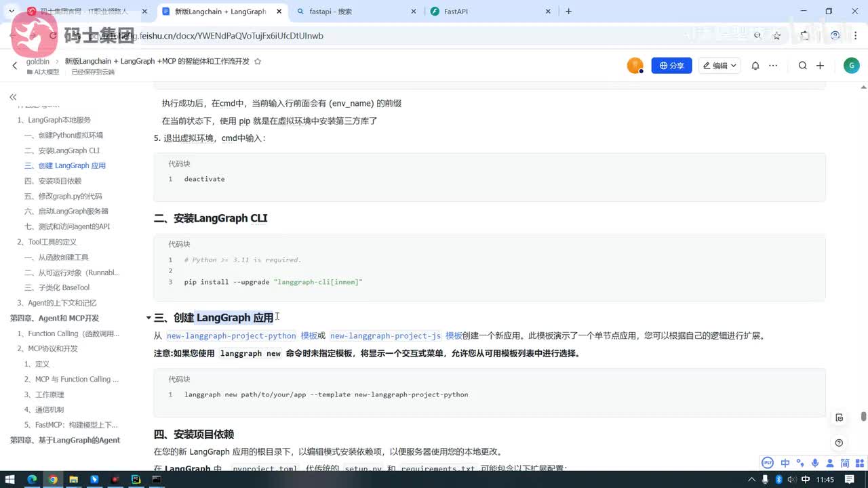The image size is (868, 488).
Task: Open the new-langgraph-project-python 模板 link
Action: tap(241, 335)
